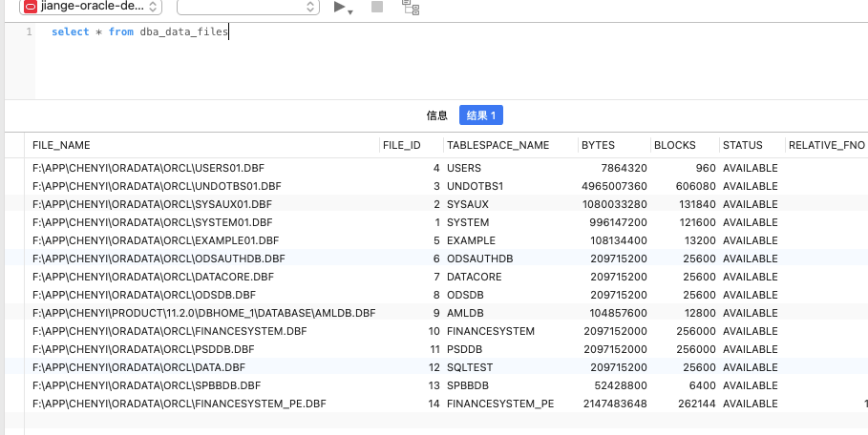The width and height of the screenshot is (868, 435).
Task: Expand the empty schema selector dropdown
Action: click(x=247, y=7)
